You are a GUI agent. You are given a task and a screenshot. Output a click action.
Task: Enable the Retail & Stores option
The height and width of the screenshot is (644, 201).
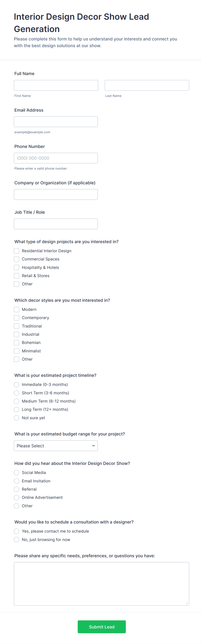point(16,276)
